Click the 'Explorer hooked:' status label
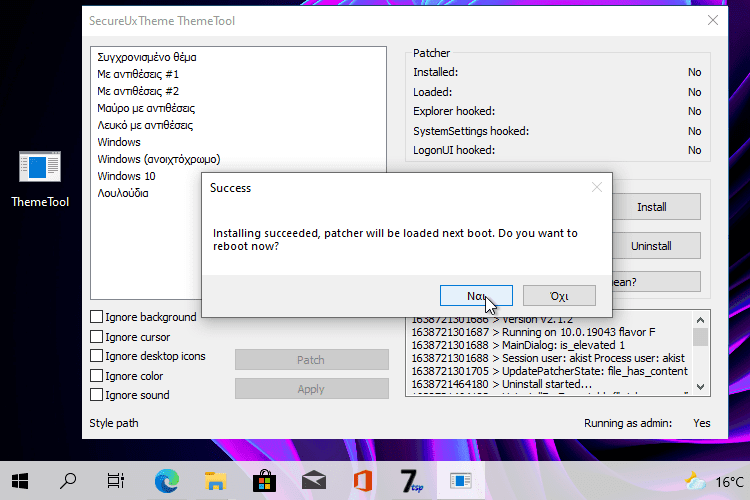Image resolution: width=750 pixels, height=500 pixels. point(454,111)
